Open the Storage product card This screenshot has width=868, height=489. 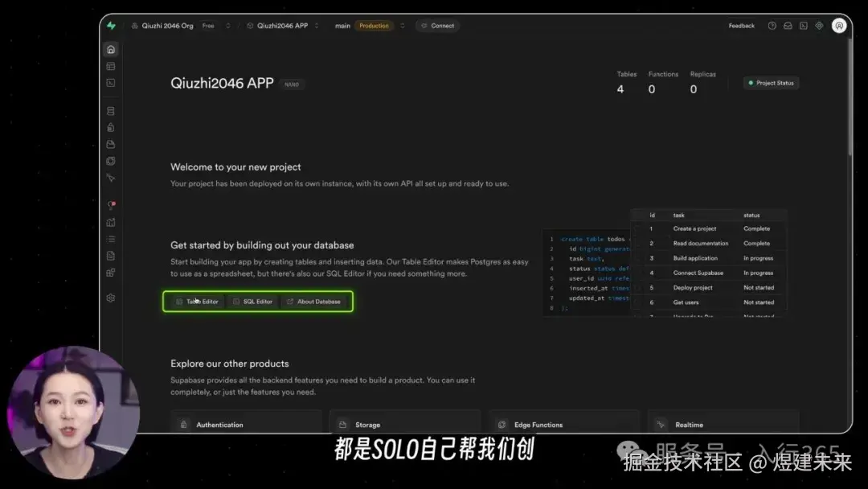405,422
